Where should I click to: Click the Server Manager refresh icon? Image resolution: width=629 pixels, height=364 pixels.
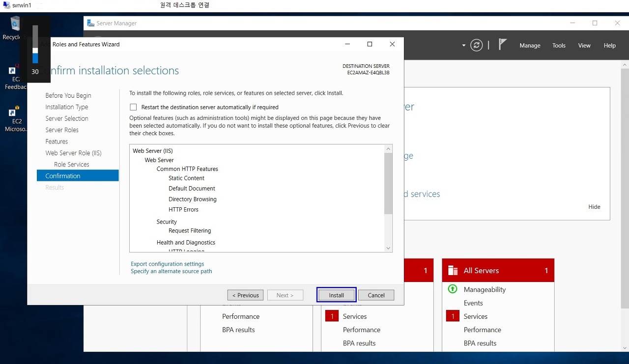click(x=477, y=45)
